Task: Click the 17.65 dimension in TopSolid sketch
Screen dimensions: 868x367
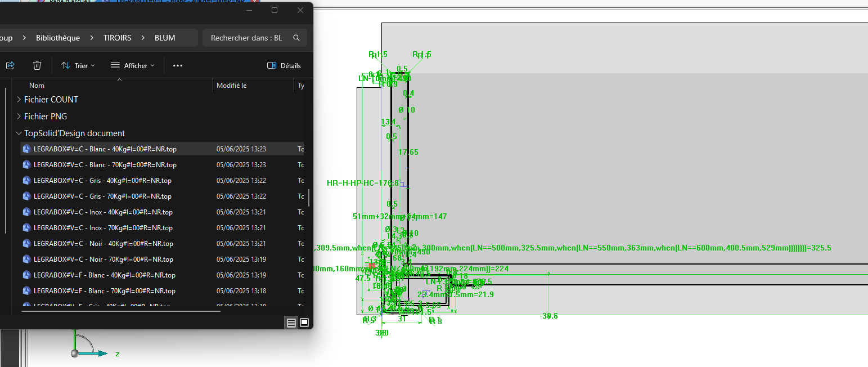Action: 408,152
